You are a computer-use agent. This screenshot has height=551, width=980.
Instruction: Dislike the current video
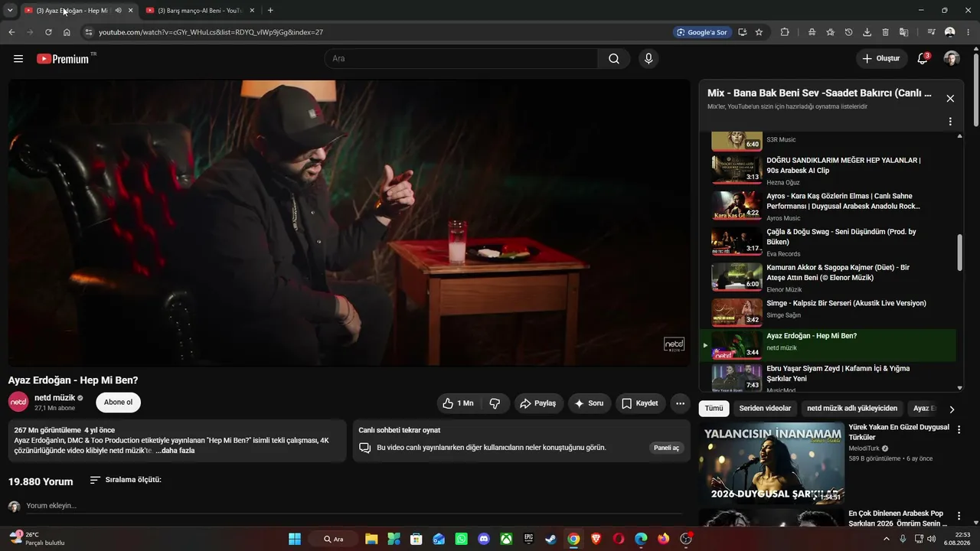click(x=495, y=403)
